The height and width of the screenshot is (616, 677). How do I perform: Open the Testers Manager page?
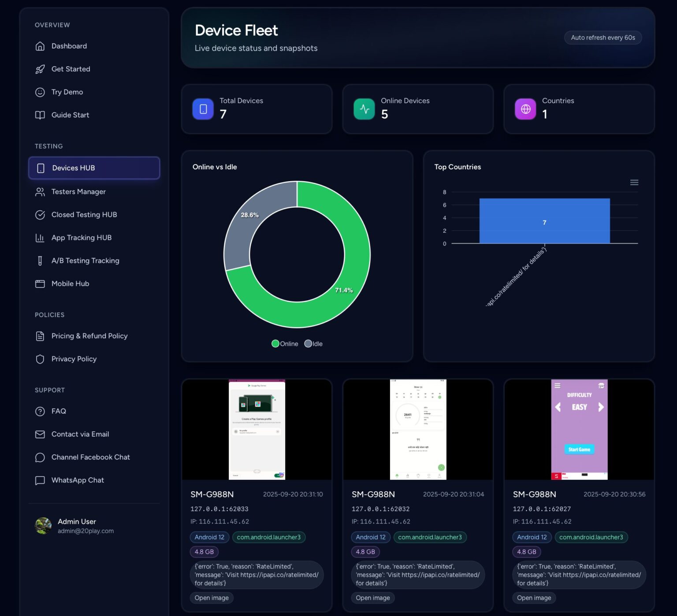(x=78, y=192)
